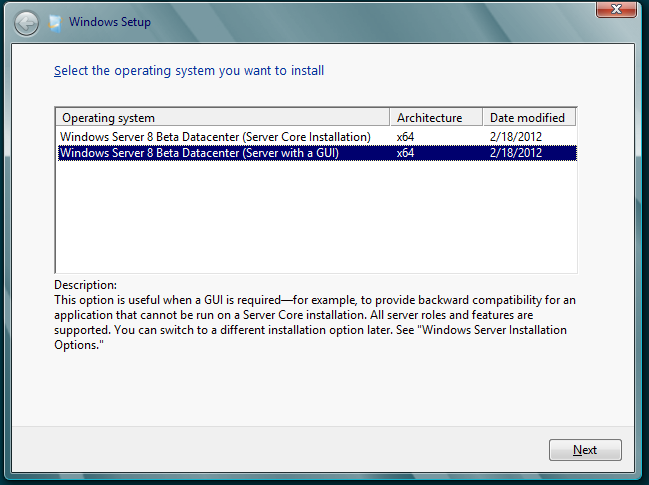The height and width of the screenshot is (485, 649).
Task: Click x64 architecture of Server with GUI row
Action: (405, 153)
